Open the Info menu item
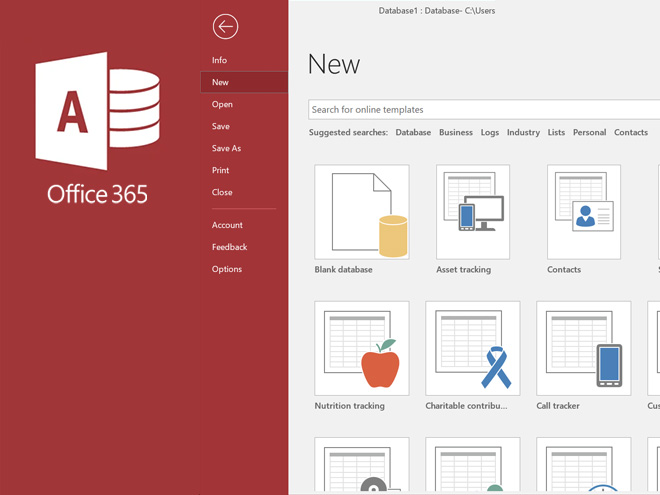The width and height of the screenshot is (660, 495). point(219,61)
